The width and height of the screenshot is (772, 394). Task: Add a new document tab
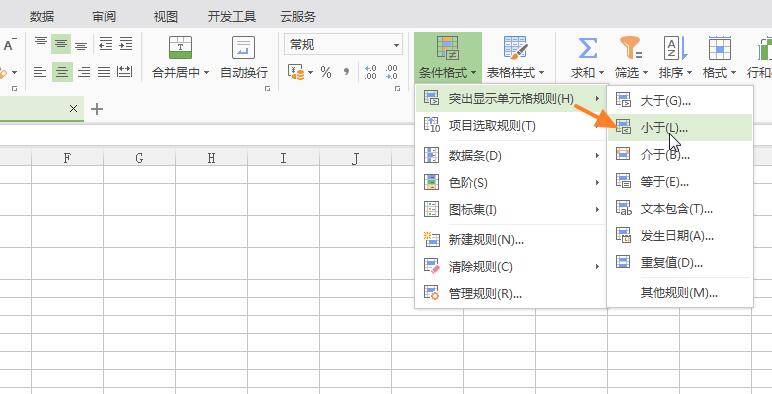[x=97, y=109]
